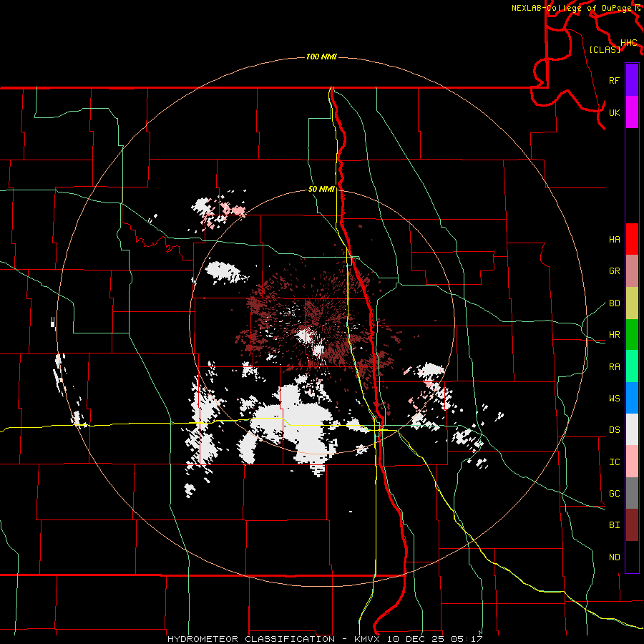Click the RA legend label

click(615, 367)
